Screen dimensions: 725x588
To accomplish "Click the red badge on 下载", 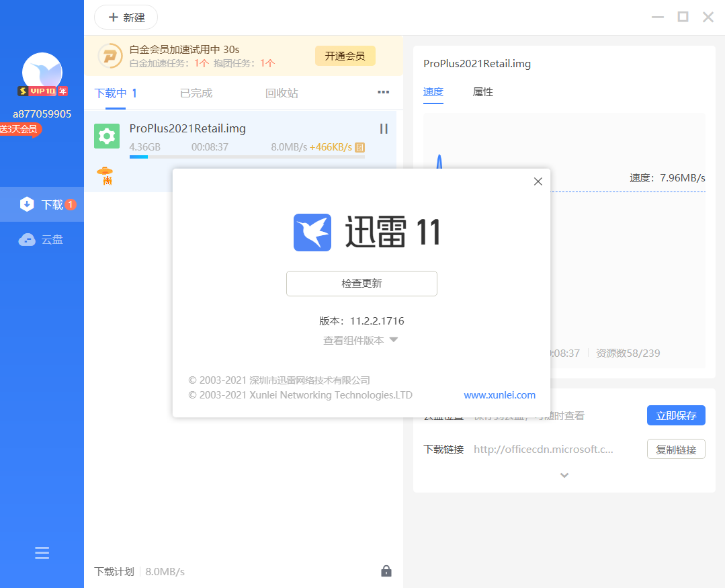I will click(71, 204).
